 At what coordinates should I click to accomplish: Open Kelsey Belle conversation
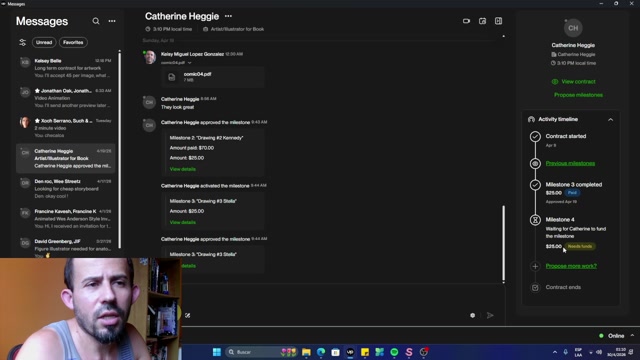(66, 68)
